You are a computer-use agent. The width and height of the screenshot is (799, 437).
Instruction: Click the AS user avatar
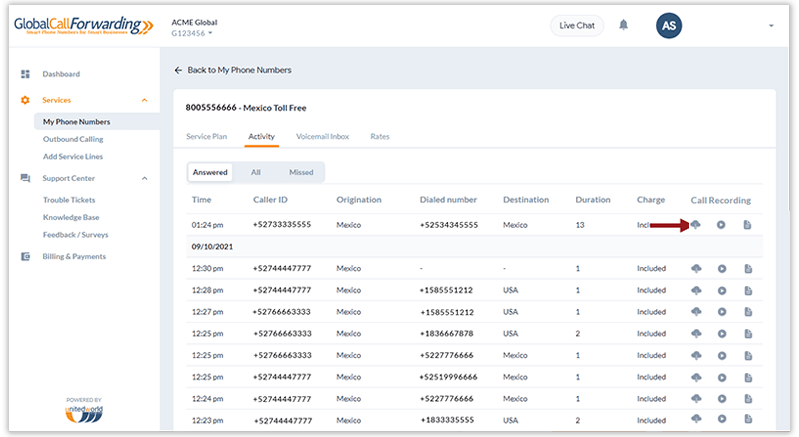(x=669, y=25)
